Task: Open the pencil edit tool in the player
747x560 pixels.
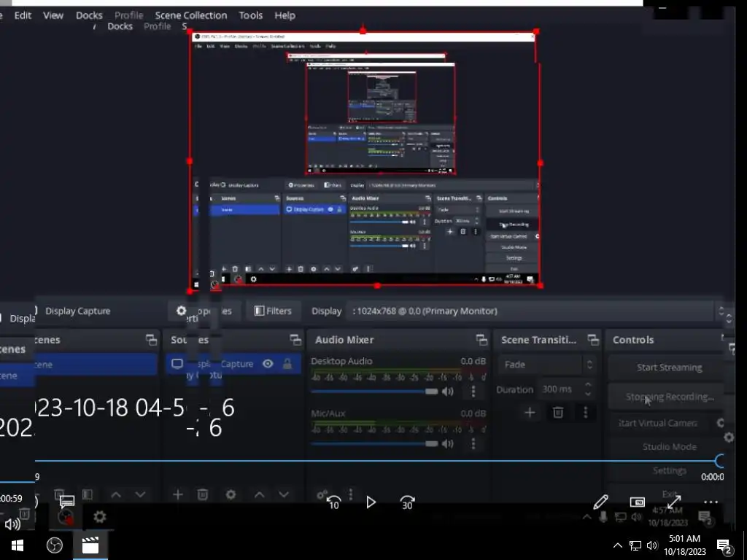Action: 601,502
